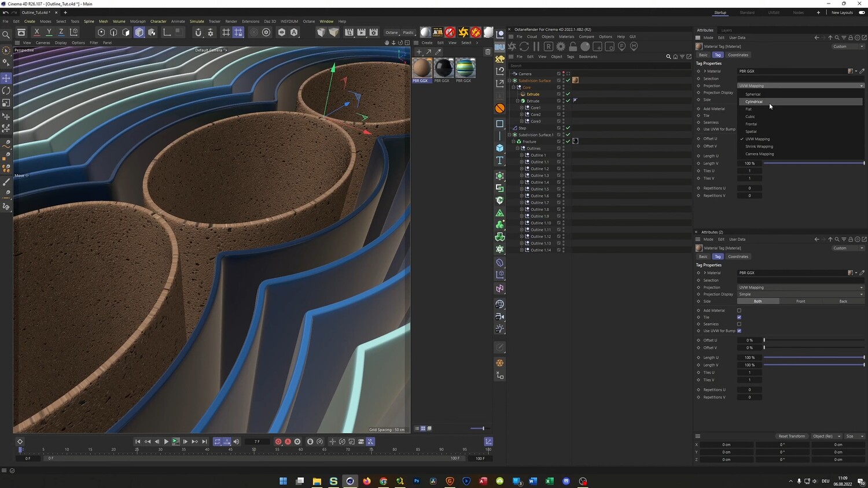
Task: Toggle the Tile checkbox in lower attributes
Action: click(x=739, y=317)
